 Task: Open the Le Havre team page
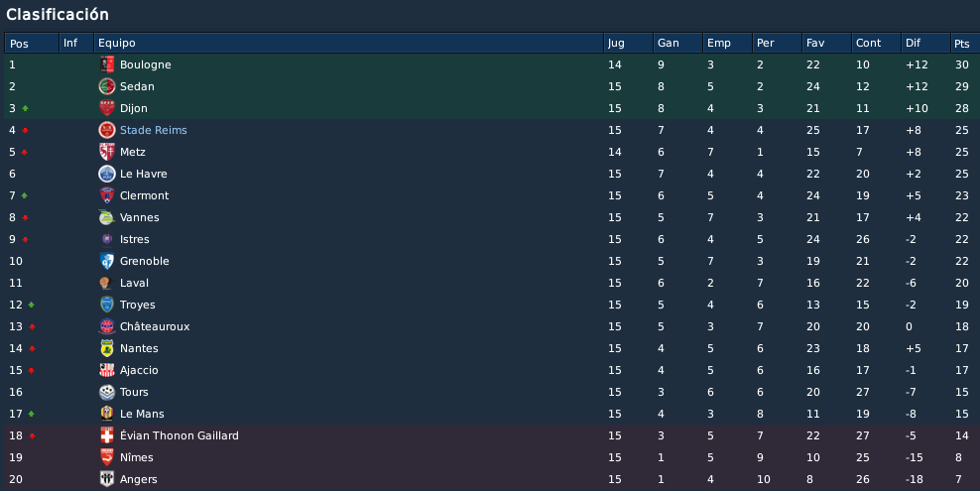(x=143, y=174)
